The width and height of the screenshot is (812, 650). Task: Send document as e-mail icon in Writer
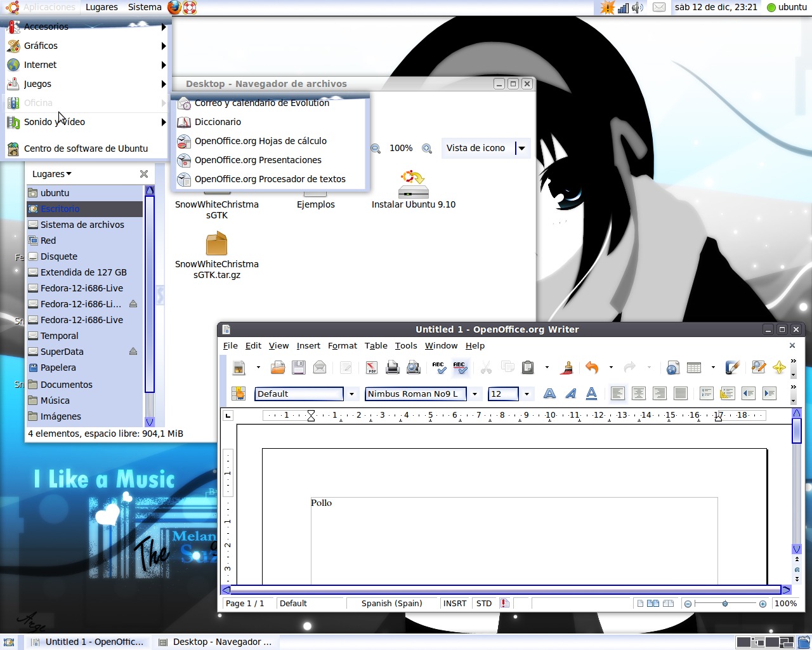(x=320, y=368)
